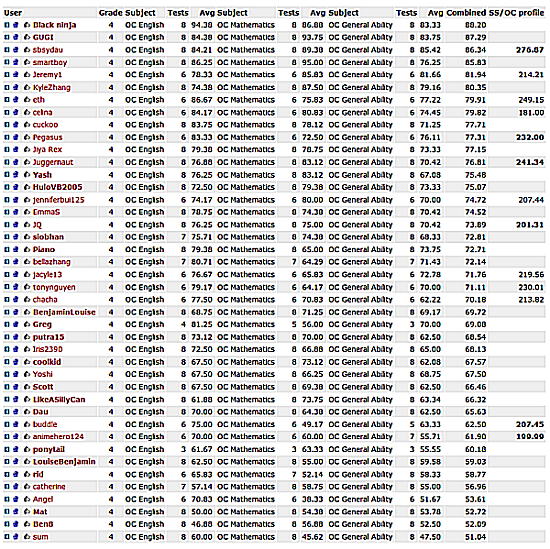Click the square card icon beside KyleZhang

coord(7,87)
